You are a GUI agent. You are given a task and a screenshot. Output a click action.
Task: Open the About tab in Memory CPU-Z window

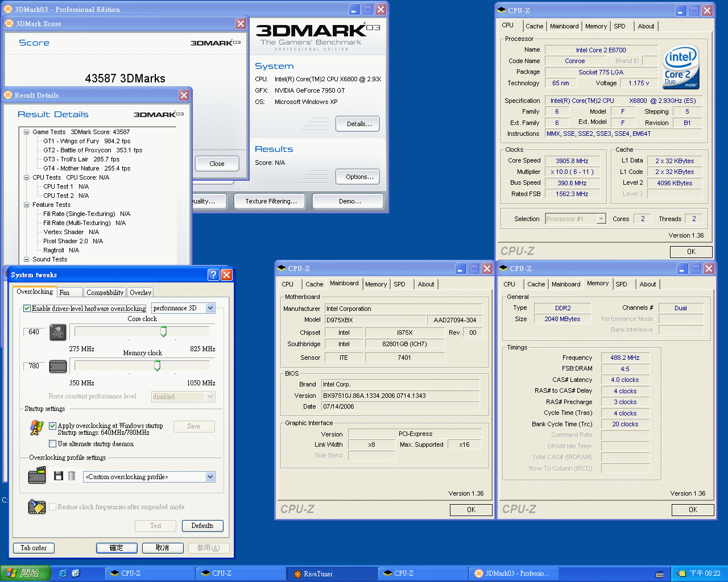(648, 284)
